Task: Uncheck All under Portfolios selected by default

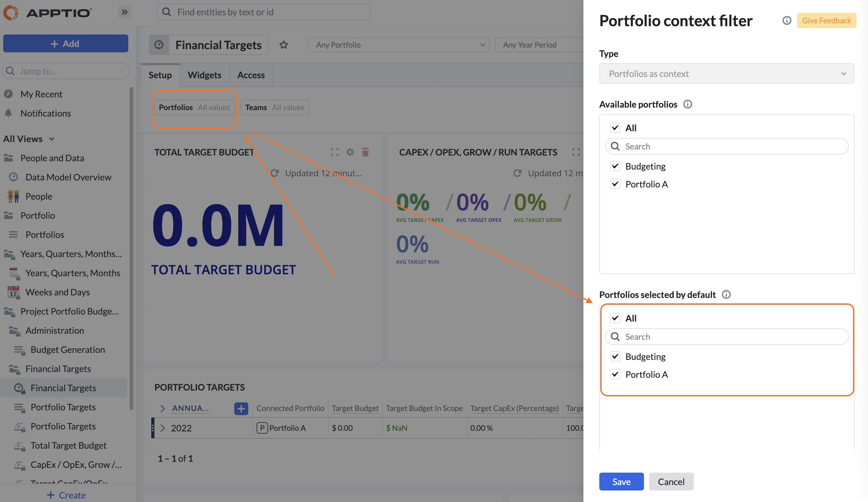Action: click(615, 318)
